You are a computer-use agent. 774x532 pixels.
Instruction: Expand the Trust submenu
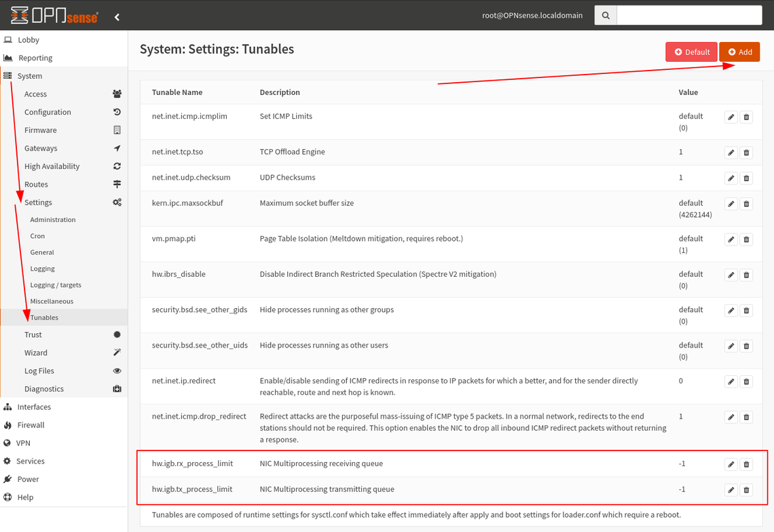[x=64, y=335]
